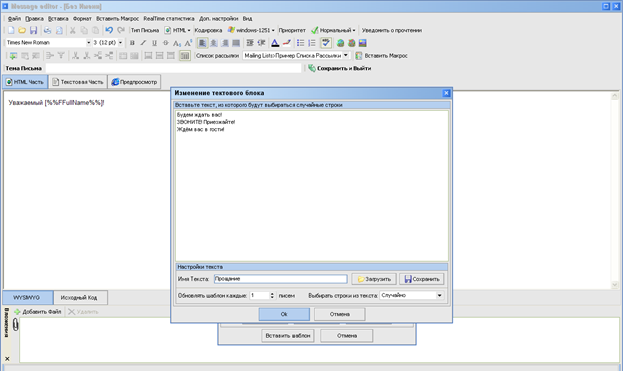Viewport: 625px width, 372px height.
Task: Click the Вставить Макрос toolbar button
Action: (381, 55)
